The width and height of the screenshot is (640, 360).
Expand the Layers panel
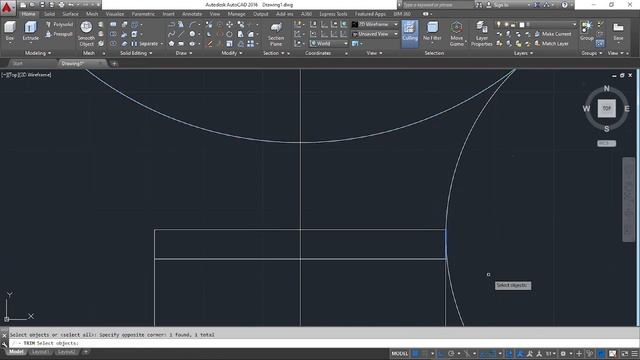point(523,53)
